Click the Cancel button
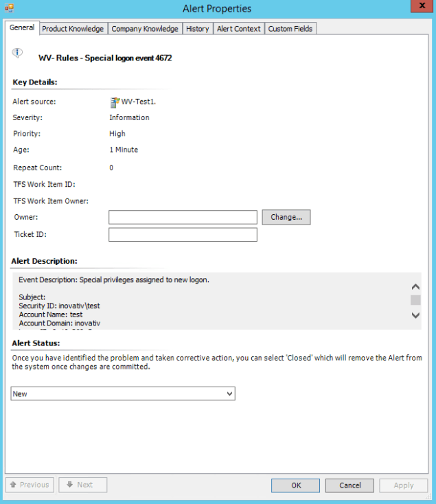Viewport: 436px width, 504px height. (x=349, y=485)
